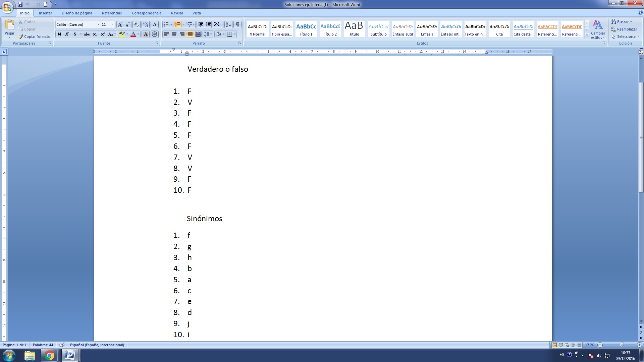Click the bullets list icon
The height and width of the screenshot is (362, 644).
pyautogui.click(x=166, y=24)
